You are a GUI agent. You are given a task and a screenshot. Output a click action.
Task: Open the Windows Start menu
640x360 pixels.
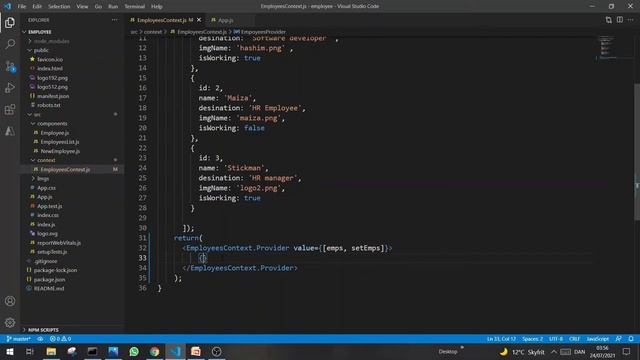tap(9, 351)
